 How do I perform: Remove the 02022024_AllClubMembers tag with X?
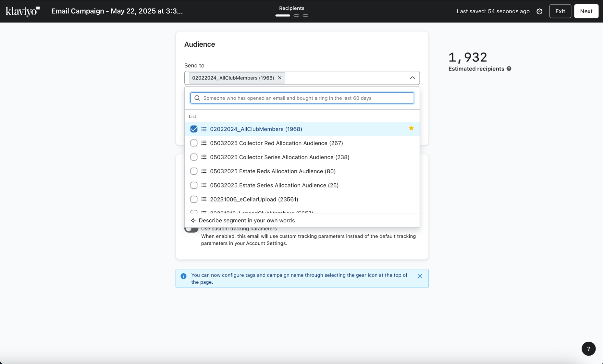tap(280, 78)
